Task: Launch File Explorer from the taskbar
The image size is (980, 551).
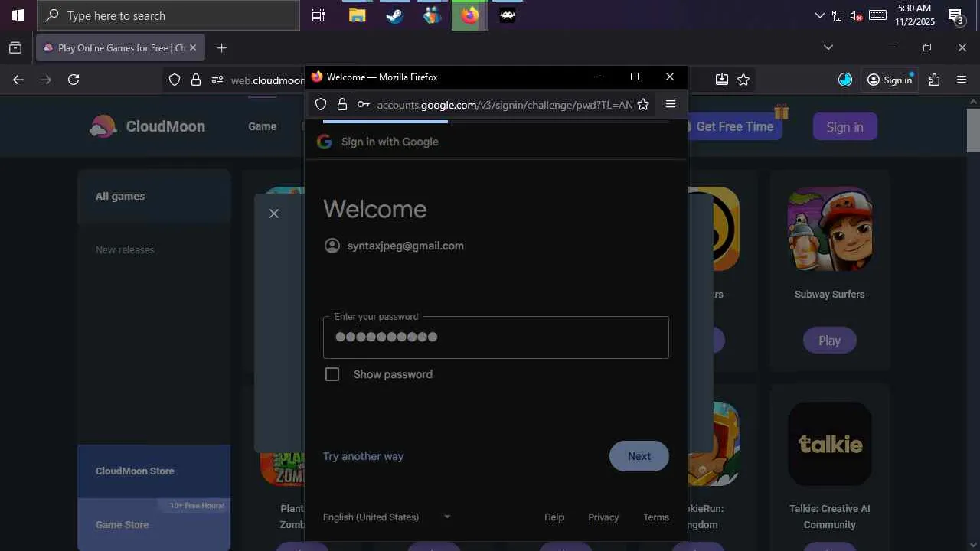Action: point(357,15)
